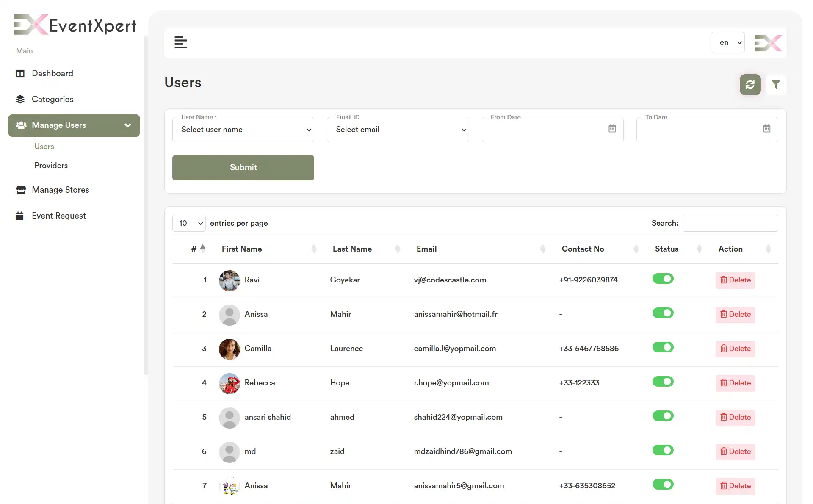Switch to the Providers page
This screenshot has width=813, height=504.
[51, 165]
